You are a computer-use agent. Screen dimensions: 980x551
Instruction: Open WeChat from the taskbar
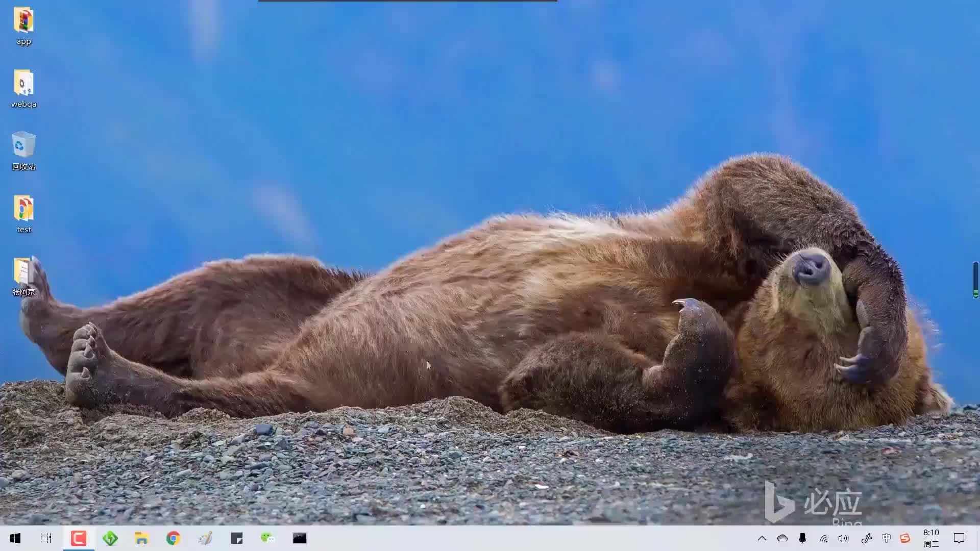pos(268,538)
